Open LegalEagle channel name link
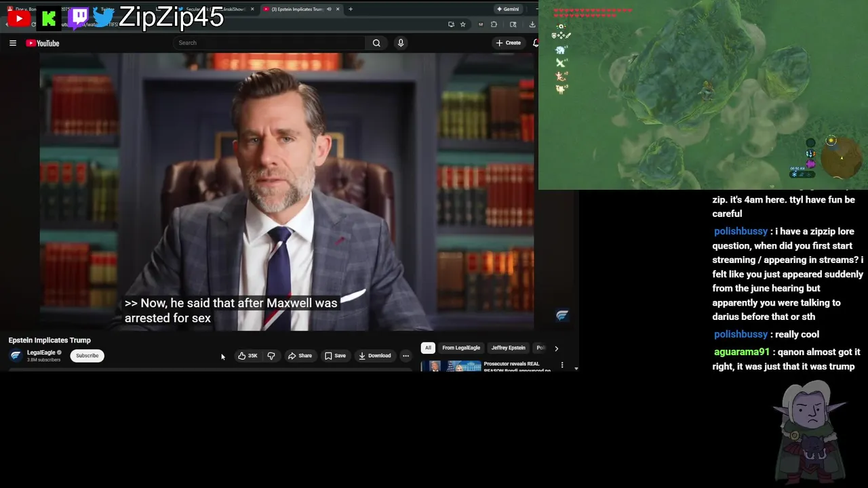 coord(41,352)
